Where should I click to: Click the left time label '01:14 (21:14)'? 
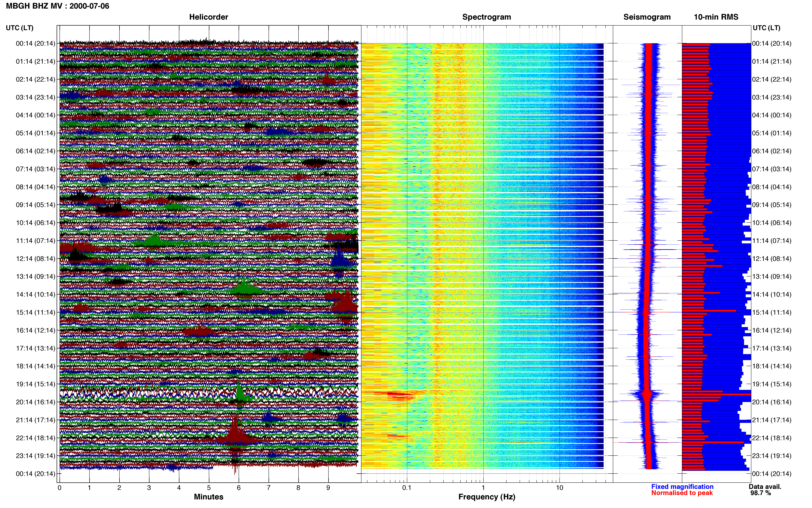click(x=36, y=61)
